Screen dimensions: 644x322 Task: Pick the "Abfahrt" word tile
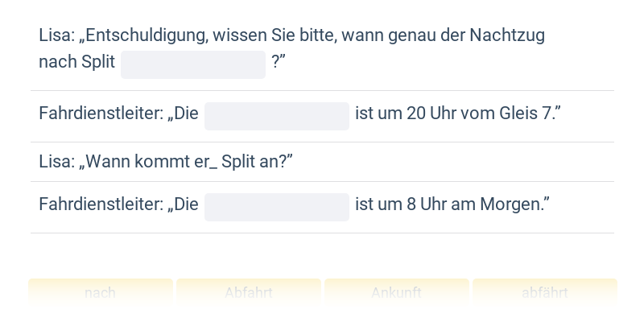click(249, 293)
